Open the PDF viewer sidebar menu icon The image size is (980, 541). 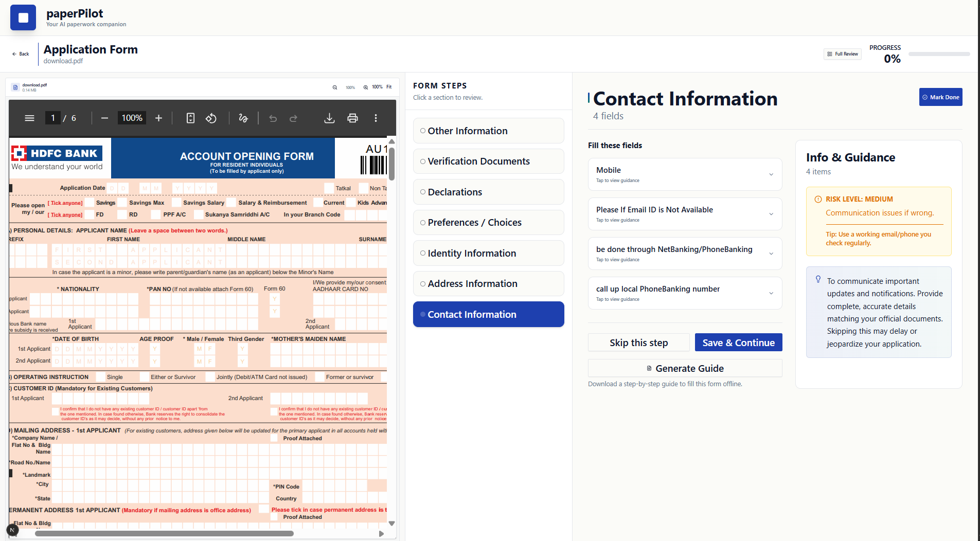(x=29, y=118)
